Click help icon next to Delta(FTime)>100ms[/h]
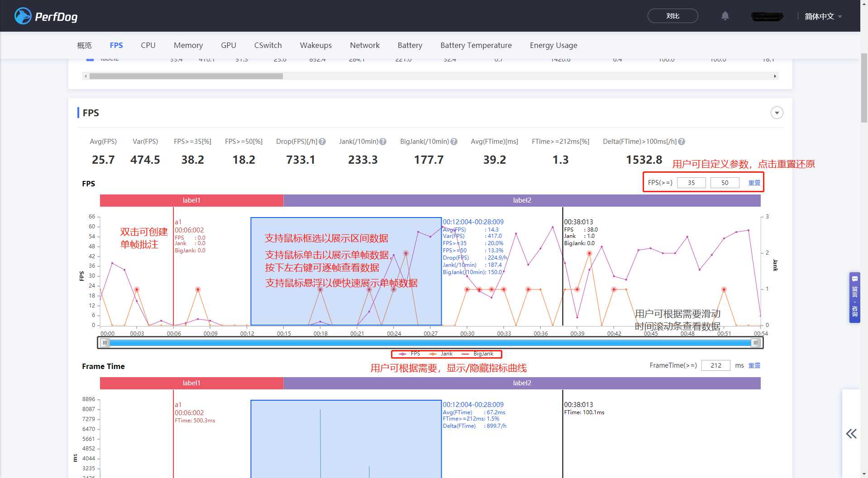Viewport: 868px width, 478px height. click(682, 142)
